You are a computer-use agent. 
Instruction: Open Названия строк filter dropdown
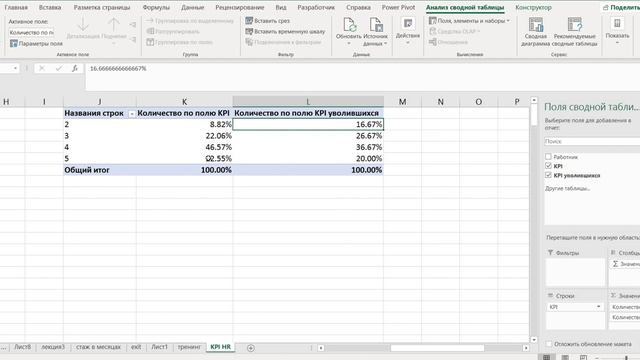[132, 114]
